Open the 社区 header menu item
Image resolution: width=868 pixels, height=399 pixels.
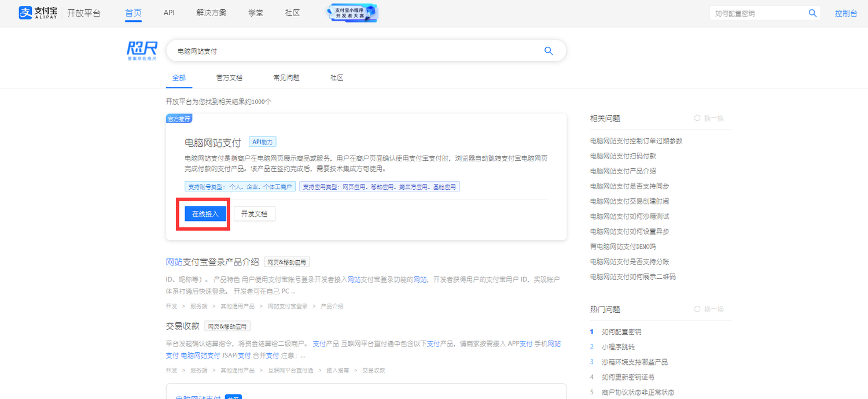point(293,13)
